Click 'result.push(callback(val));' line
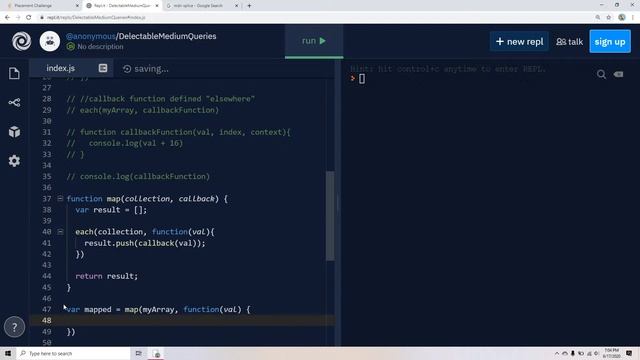This screenshot has width=640, height=360. (144, 243)
